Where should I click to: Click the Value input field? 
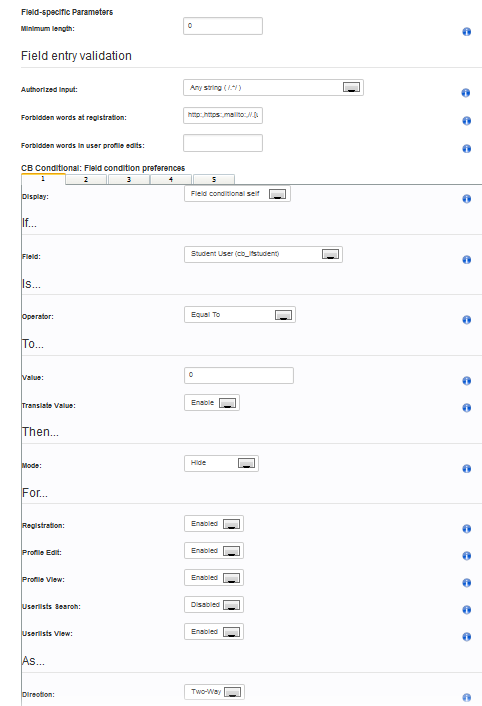point(239,376)
